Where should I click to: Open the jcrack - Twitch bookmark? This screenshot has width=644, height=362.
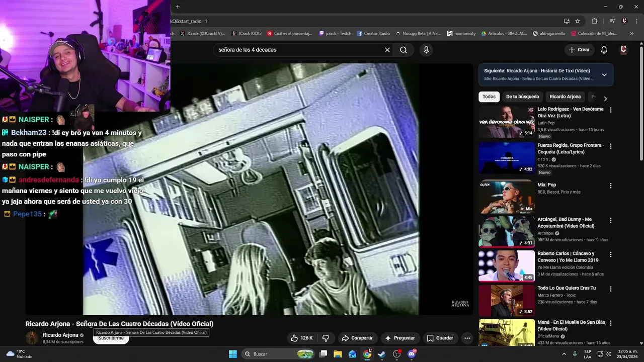[x=335, y=34]
